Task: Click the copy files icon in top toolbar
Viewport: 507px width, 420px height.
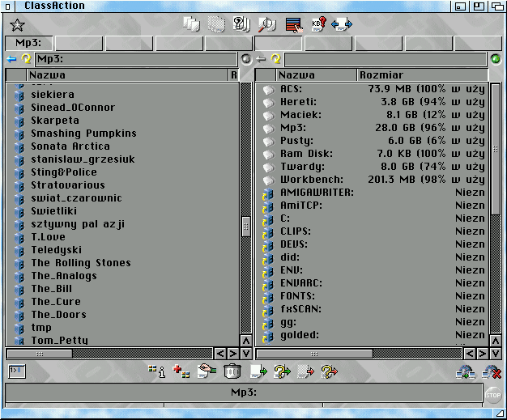Action: [192, 24]
